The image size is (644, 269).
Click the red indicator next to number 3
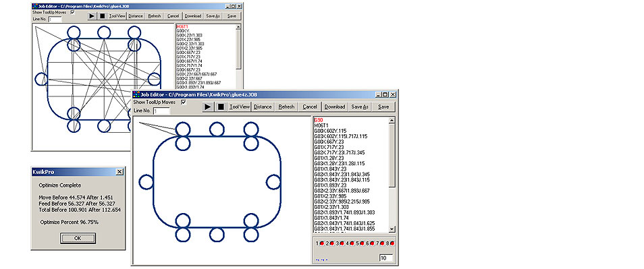point(342,243)
